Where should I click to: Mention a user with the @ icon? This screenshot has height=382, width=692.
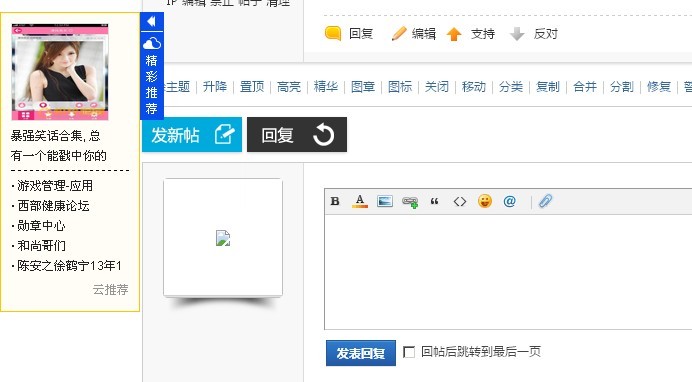coord(509,201)
